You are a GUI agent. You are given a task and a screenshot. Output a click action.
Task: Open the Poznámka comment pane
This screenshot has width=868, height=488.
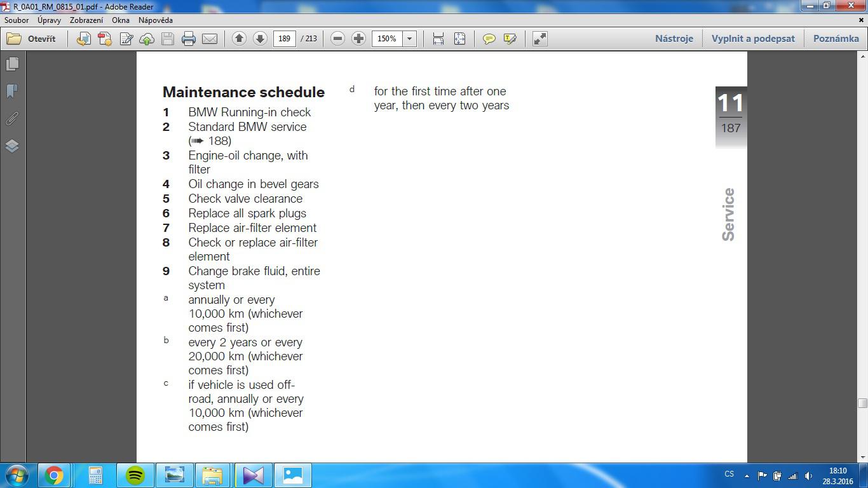point(836,39)
